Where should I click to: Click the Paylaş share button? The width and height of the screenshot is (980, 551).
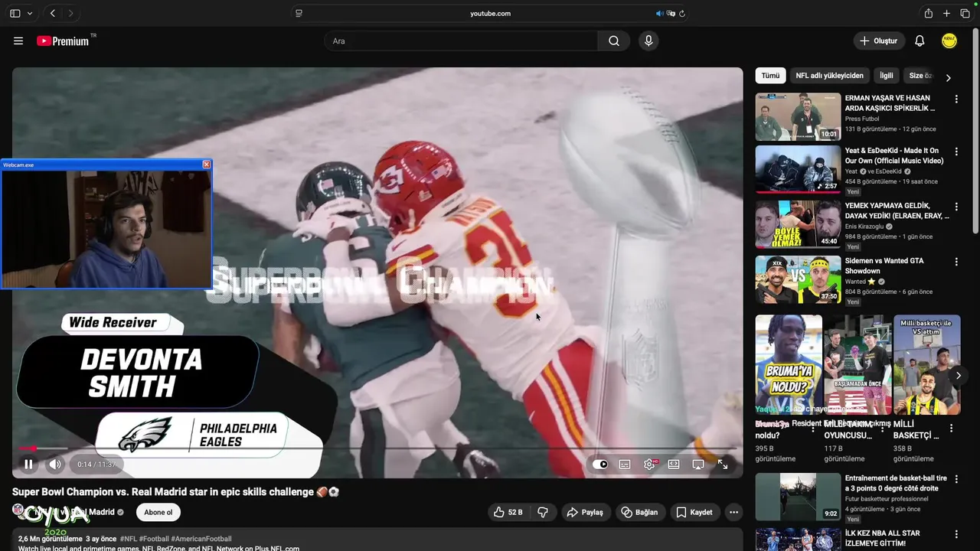pos(586,512)
